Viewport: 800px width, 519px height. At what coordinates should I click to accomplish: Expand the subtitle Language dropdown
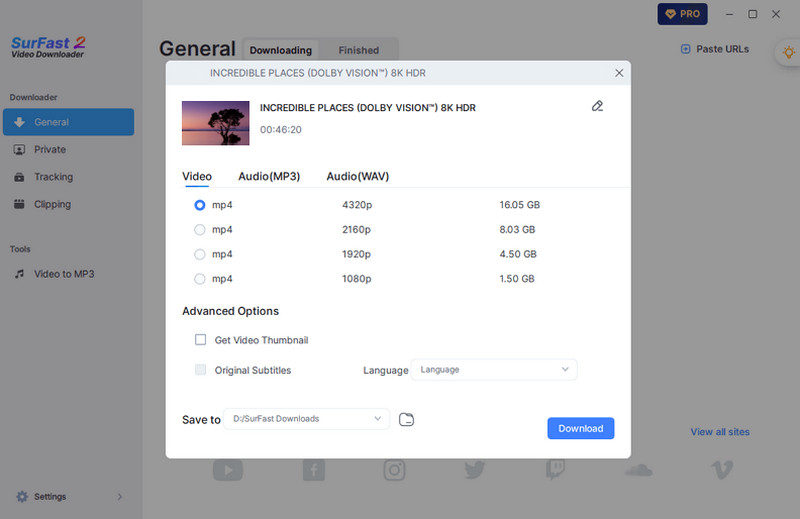494,370
